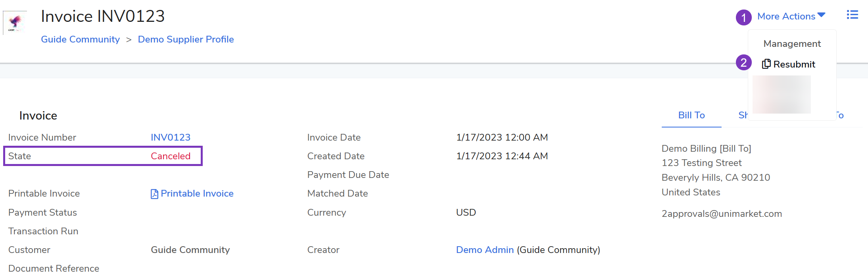
Task: Choose Resubmit from the actions menu
Action: tap(794, 64)
